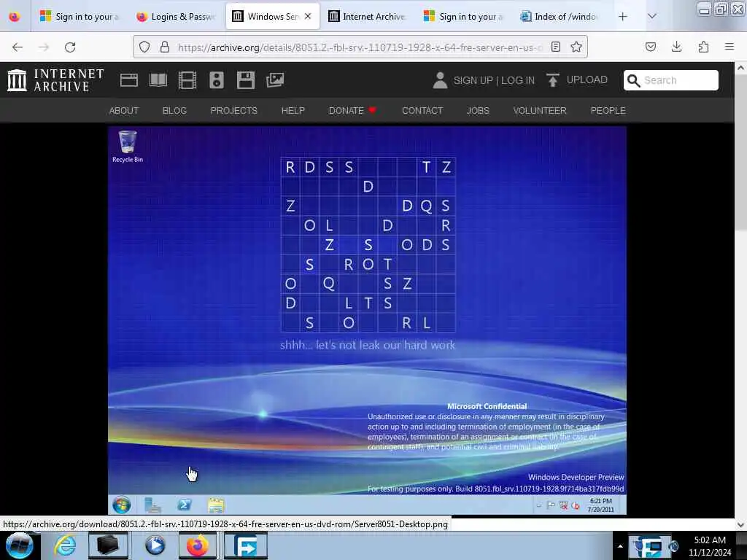This screenshot has width=747, height=560.
Task: Click page scrollbar down arrow
Action: coord(740,524)
